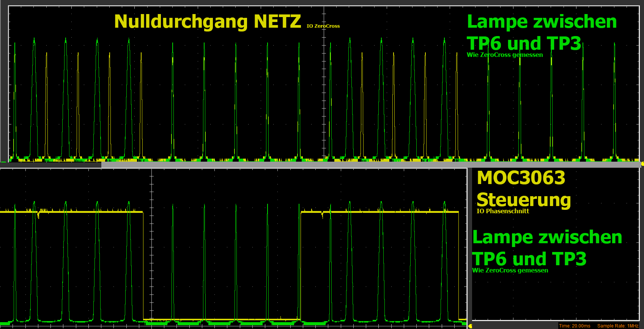Select the small 'IO ZeroCross' label
This screenshot has height=329, width=644.
click(323, 26)
